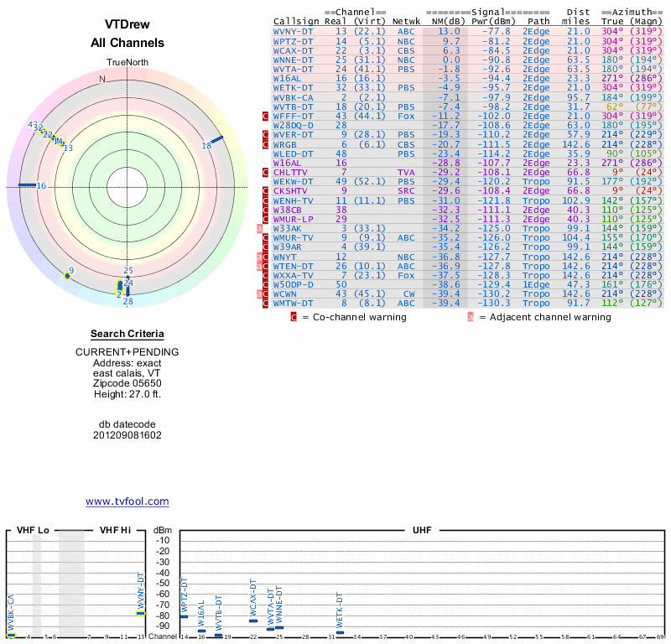Select the channel 18 marker on radar plot

click(216, 138)
